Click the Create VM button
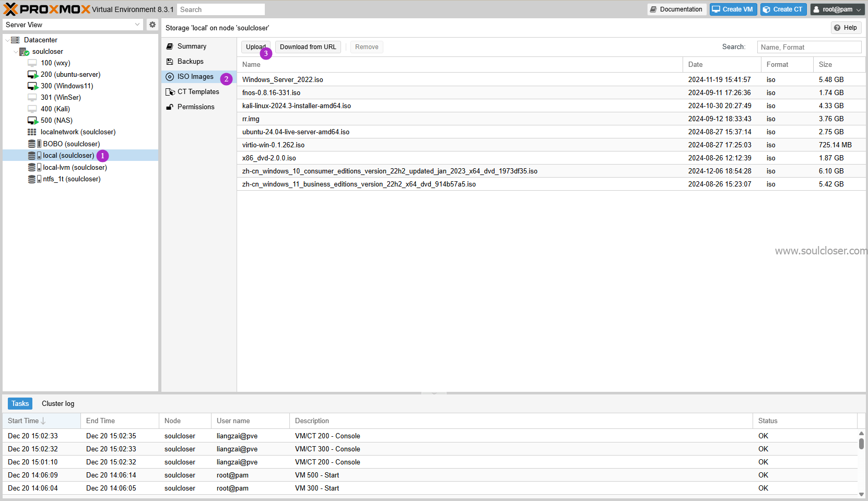This screenshot has width=868, height=501. 733,9
